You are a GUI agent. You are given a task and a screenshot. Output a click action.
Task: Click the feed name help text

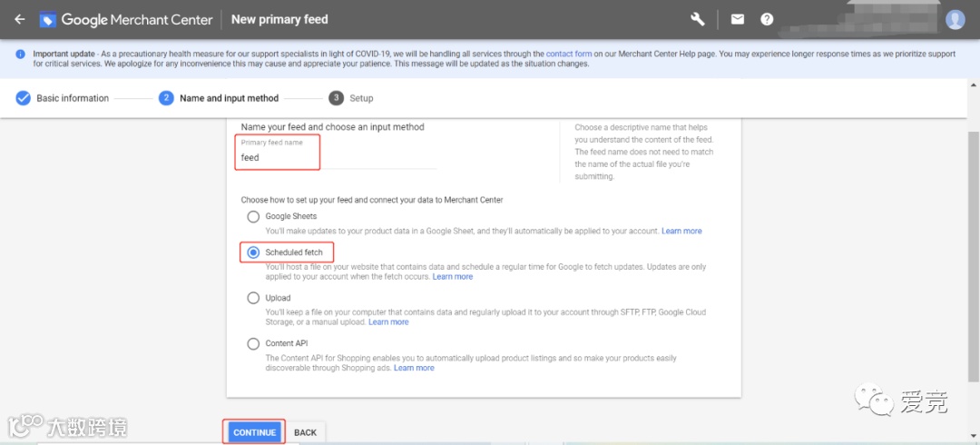pyautogui.click(x=644, y=152)
